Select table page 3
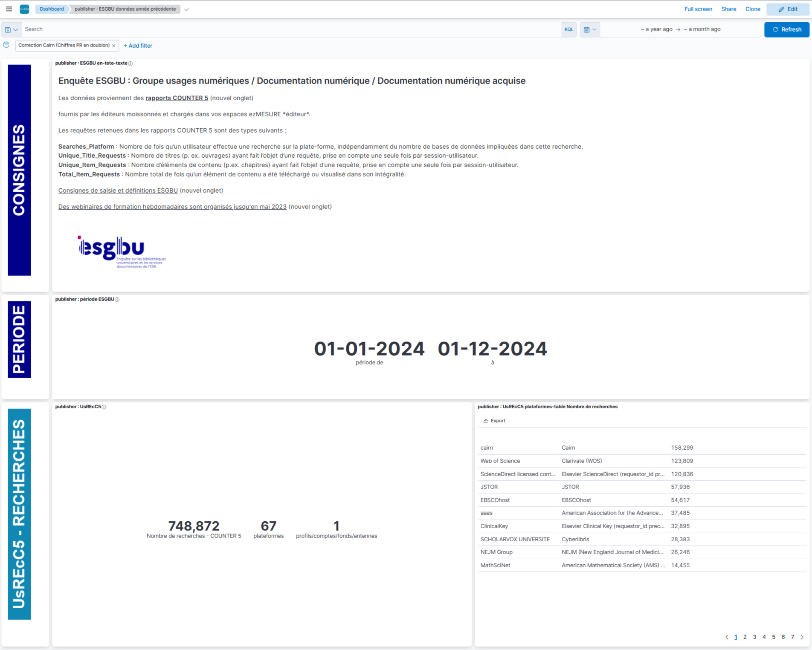This screenshot has height=650, width=812. coord(754,637)
